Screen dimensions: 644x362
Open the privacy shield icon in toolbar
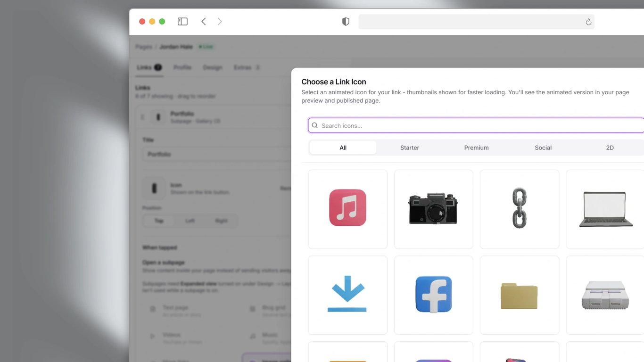[x=346, y=22]
